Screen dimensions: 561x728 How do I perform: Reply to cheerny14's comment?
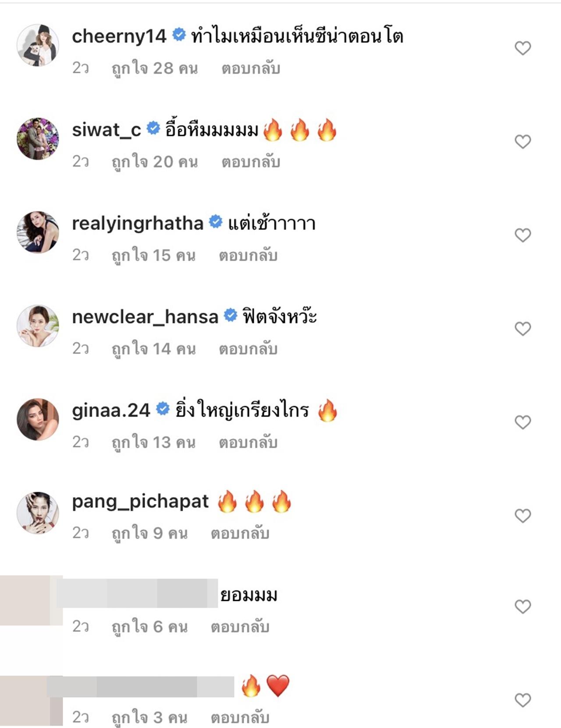[x=251, y=68]
